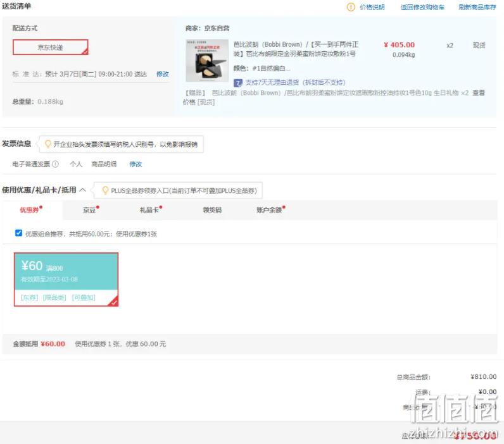The height and width of the screenshot is (444, 504).
Task: Open the 价格说明 link
Action: point(372,7)
